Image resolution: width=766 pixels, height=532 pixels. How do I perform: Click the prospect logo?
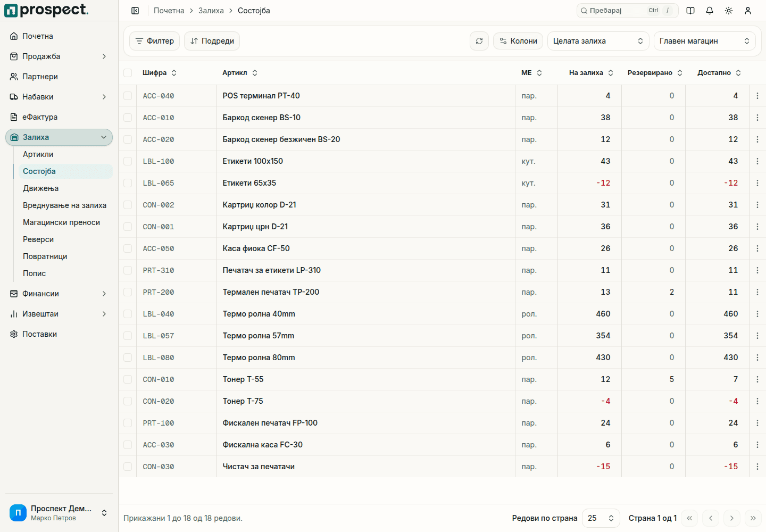click(46, 10)
